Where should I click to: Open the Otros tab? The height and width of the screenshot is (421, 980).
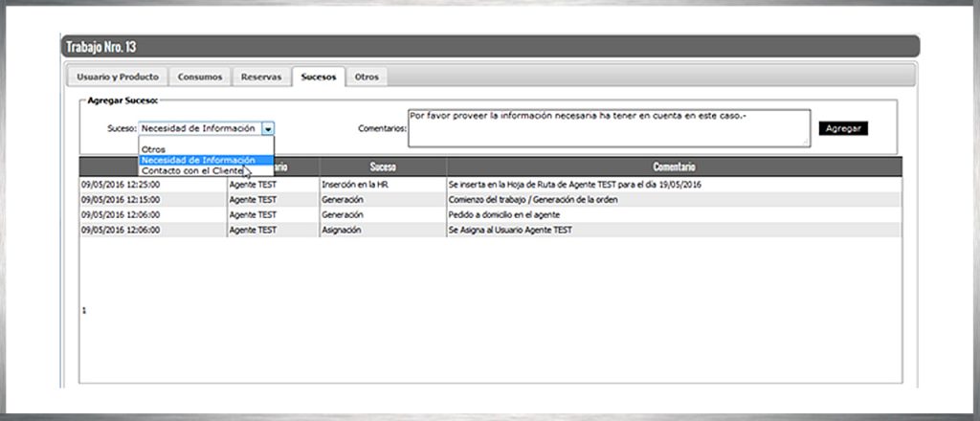pos(367,77)
